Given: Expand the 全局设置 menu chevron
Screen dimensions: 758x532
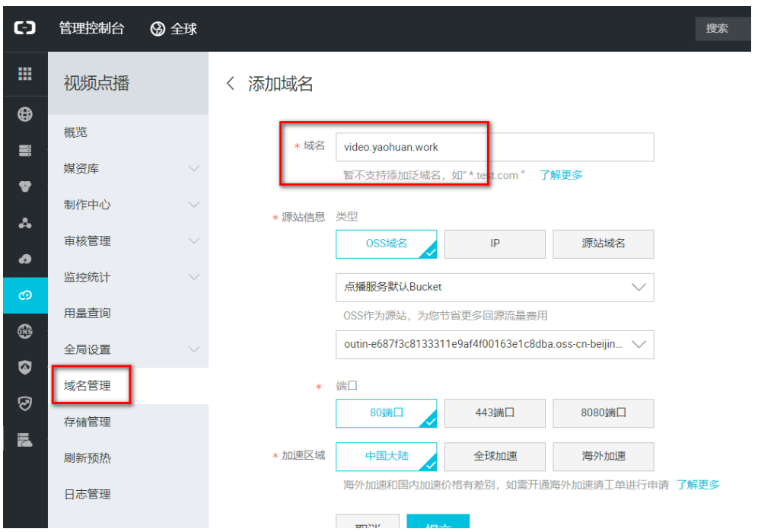Looking at the screenshot, I should [194, 349].
